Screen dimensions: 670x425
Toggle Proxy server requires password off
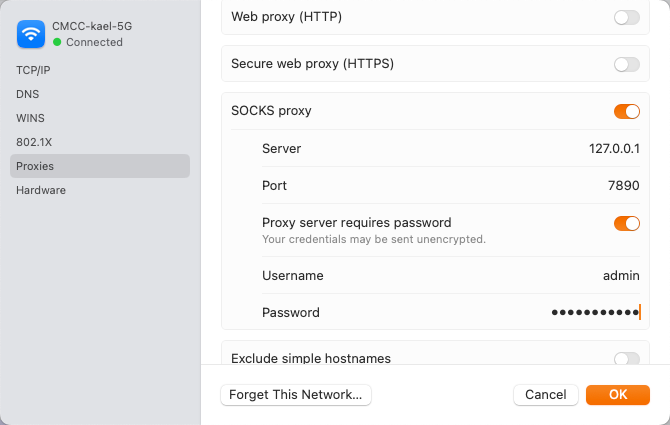pos(627,223)
